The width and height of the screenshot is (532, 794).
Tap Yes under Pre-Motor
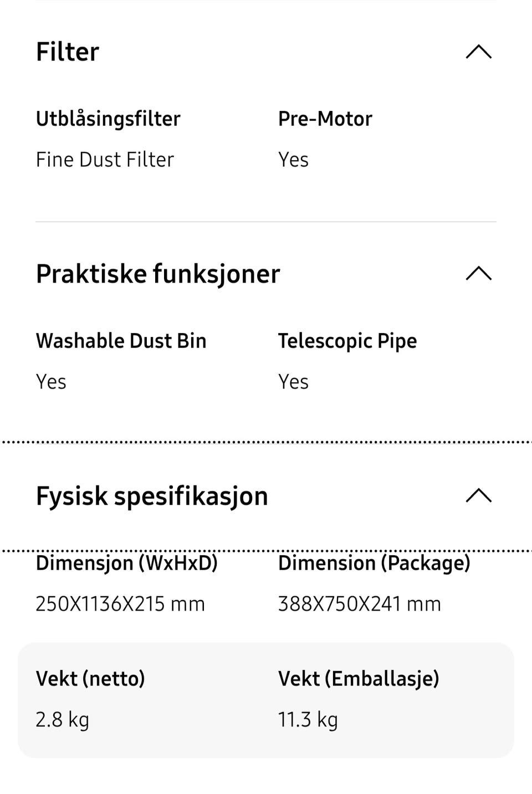[293, 160]
